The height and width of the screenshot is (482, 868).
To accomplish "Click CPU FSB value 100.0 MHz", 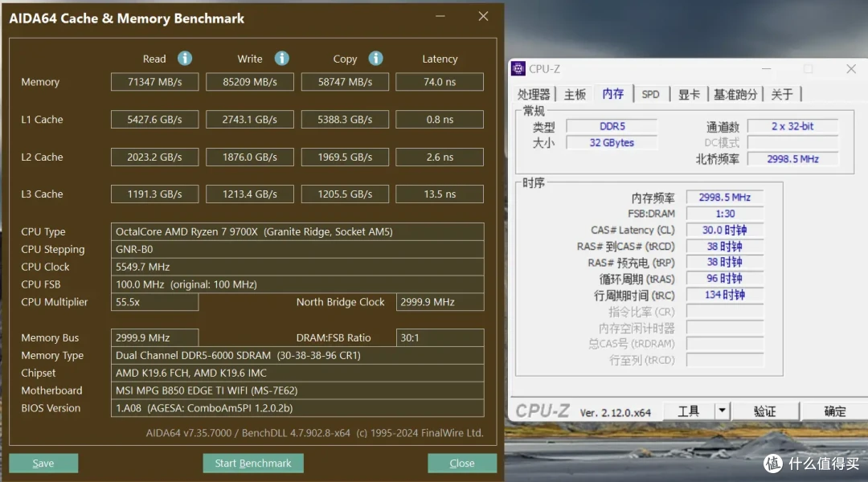I will tap(297, 284).
